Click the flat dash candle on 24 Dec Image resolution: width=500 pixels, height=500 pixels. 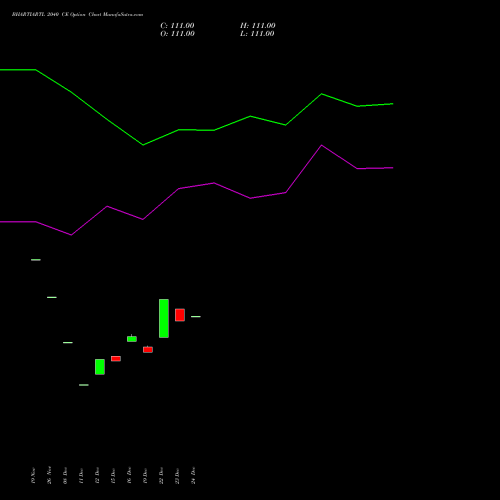tap(196, 316)
